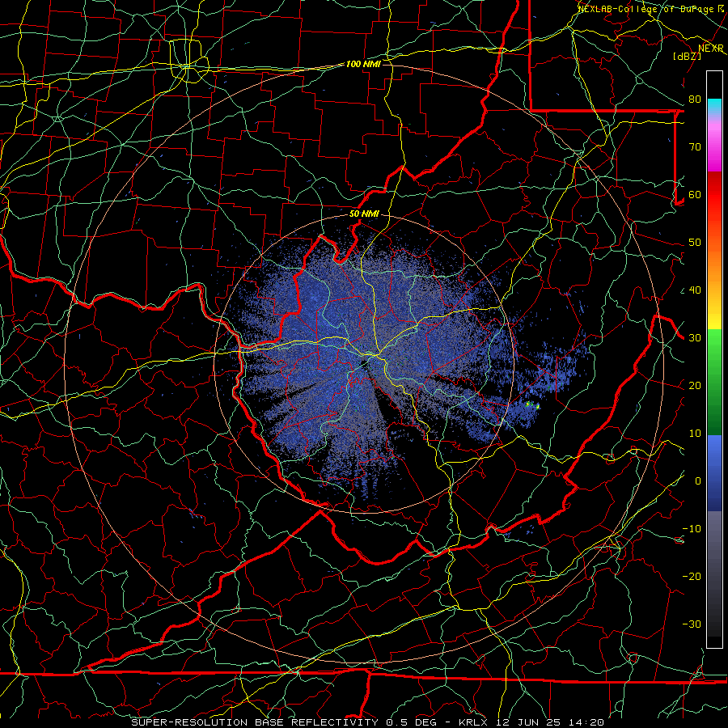Click the KRLX 12 JUN 25 14:20 timestamp
The width and height of the screenshot is (728, 728).
531,722
